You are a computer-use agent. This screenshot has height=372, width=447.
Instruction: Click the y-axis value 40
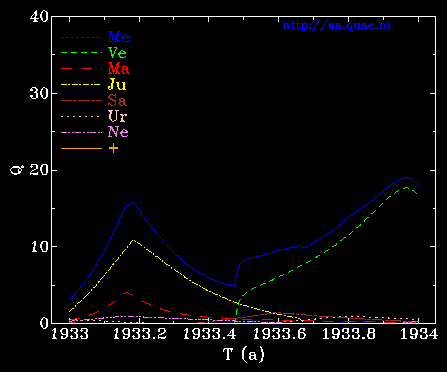pyautogui.click(x=39, y=16)
